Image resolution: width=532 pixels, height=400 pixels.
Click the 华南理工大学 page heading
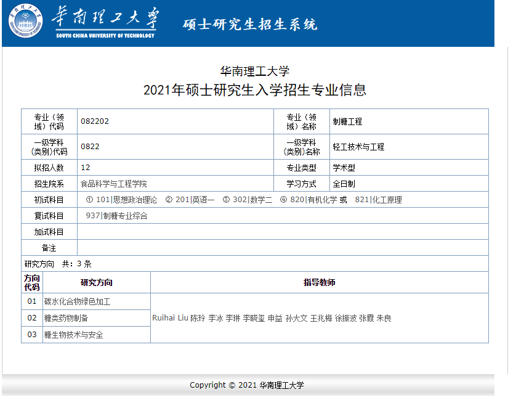pos(254,71)
